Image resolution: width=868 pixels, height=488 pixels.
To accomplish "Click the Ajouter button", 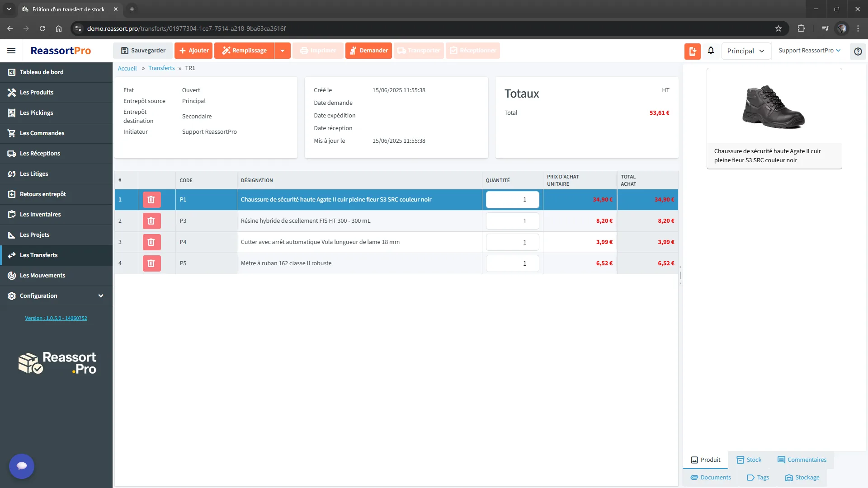I will [x=193, y=51].
